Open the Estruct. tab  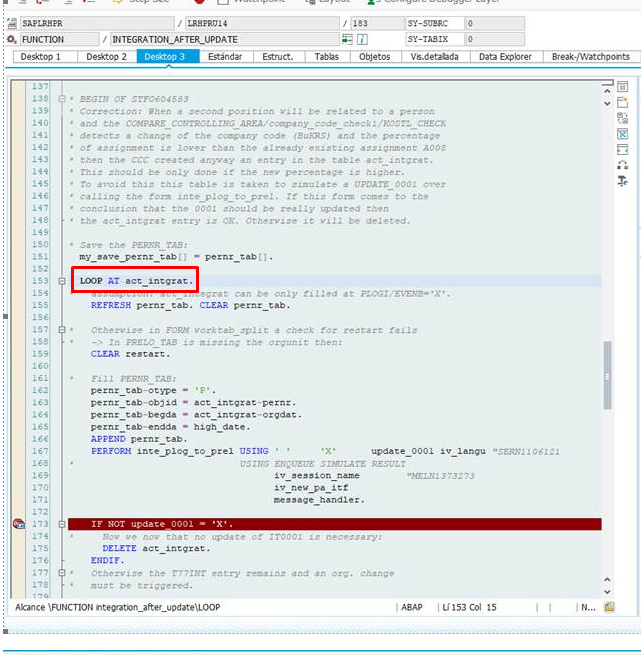(279, 57)
